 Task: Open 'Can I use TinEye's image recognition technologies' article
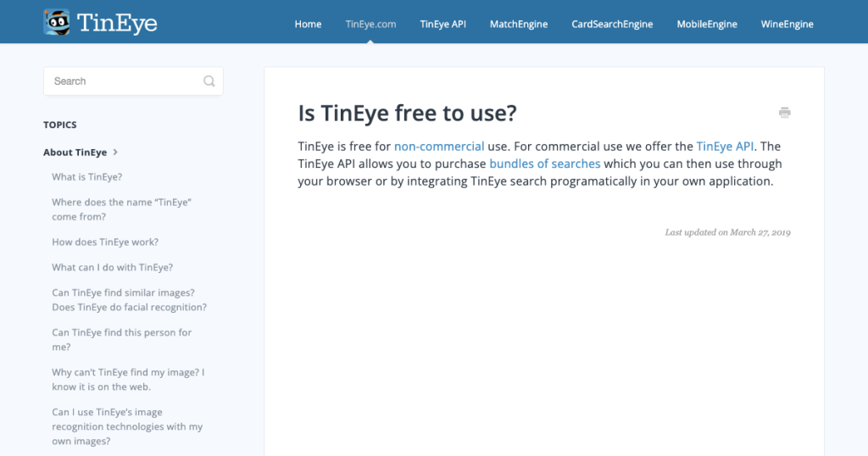(x=127, y=426)
